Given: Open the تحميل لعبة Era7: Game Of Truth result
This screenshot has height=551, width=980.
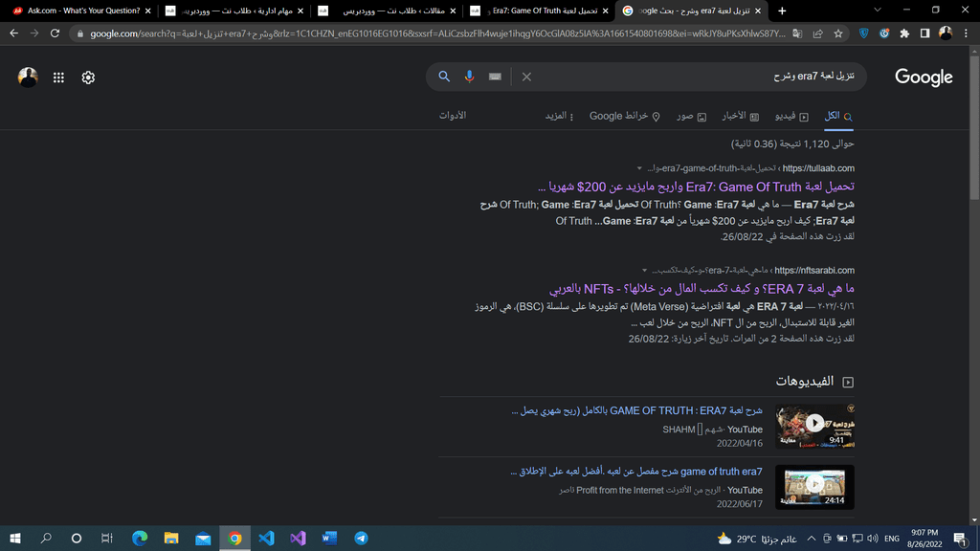Looking at the screenshot, I should click(697, 187).
